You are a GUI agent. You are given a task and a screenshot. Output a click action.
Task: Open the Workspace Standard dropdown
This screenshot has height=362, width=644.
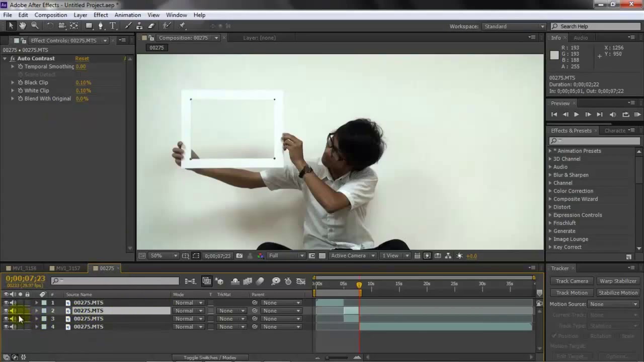tap(514, 26)
